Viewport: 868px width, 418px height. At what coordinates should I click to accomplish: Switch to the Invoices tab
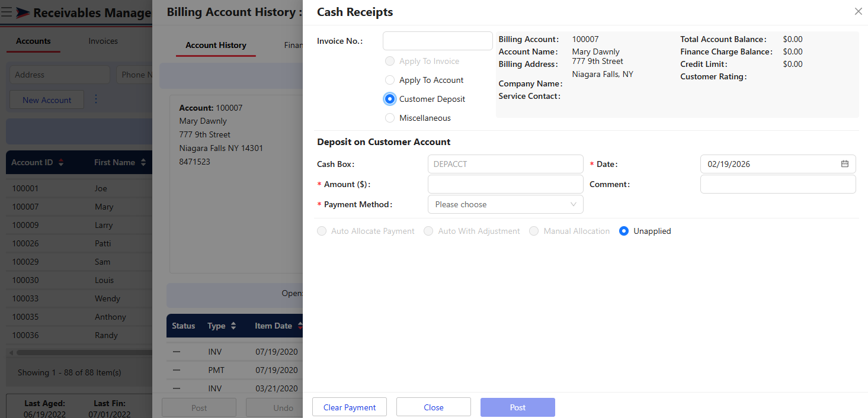click(x=103, y=41)
